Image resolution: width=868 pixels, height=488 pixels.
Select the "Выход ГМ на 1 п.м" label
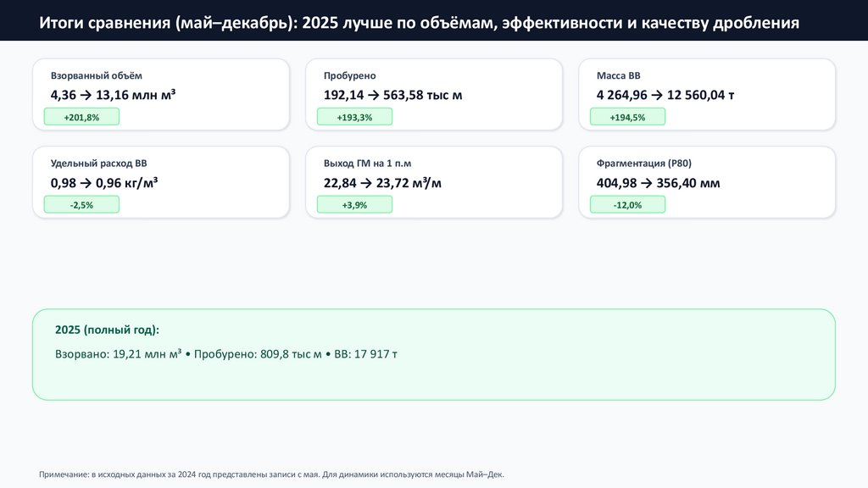tap(367, 164)
